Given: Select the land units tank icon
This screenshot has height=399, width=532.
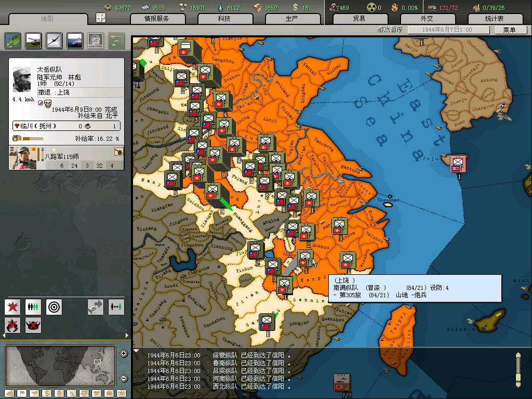Looking at the screenshot, I should point(33,40).
